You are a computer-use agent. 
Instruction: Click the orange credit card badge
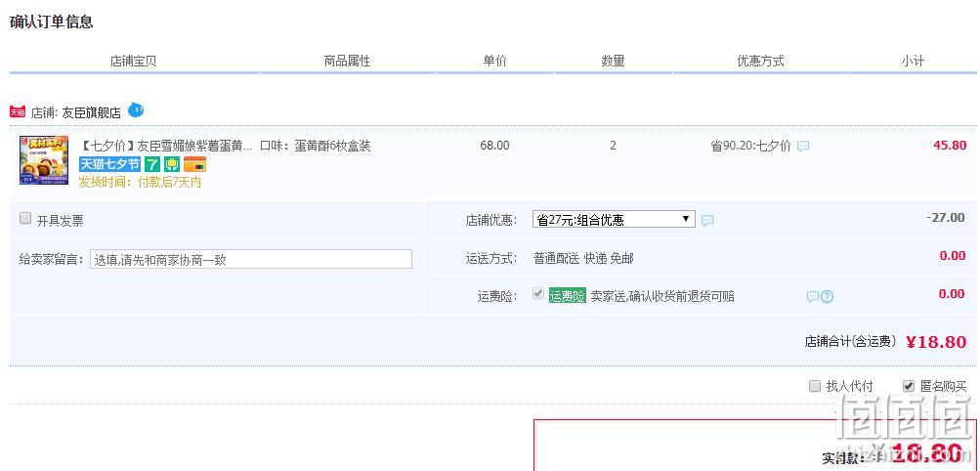[x=194, y=164]
